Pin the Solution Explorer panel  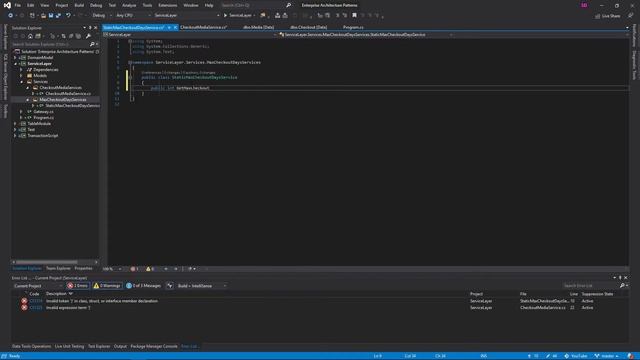pos(90,28)
